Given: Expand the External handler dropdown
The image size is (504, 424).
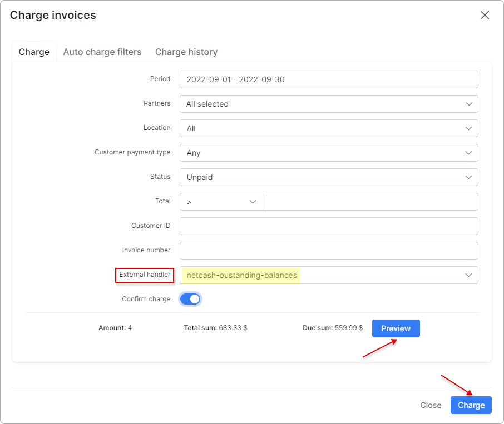Looking at the screenshot, I should tap(328, 275).
